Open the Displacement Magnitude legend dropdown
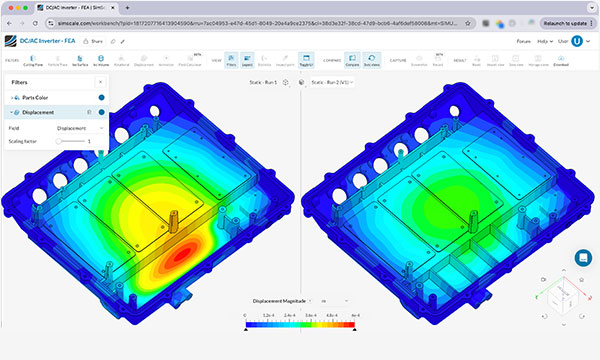The width and height of the screenshot is (600, 360). (282, 301)
